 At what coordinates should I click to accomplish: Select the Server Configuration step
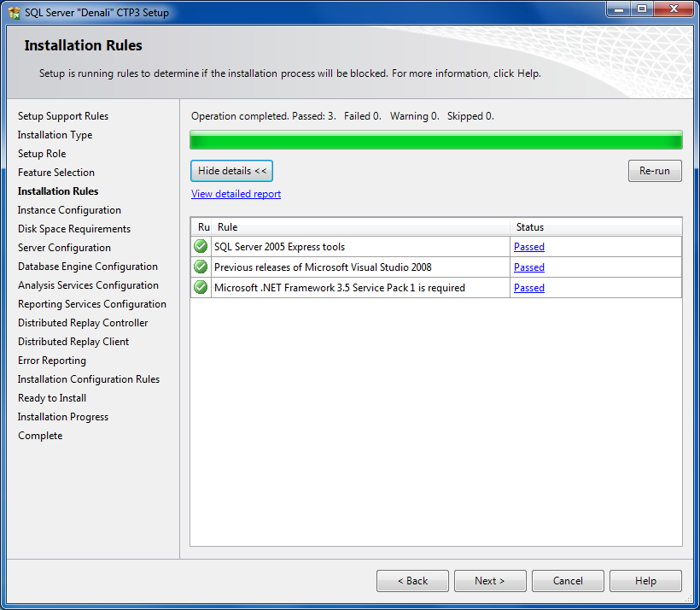64,248
